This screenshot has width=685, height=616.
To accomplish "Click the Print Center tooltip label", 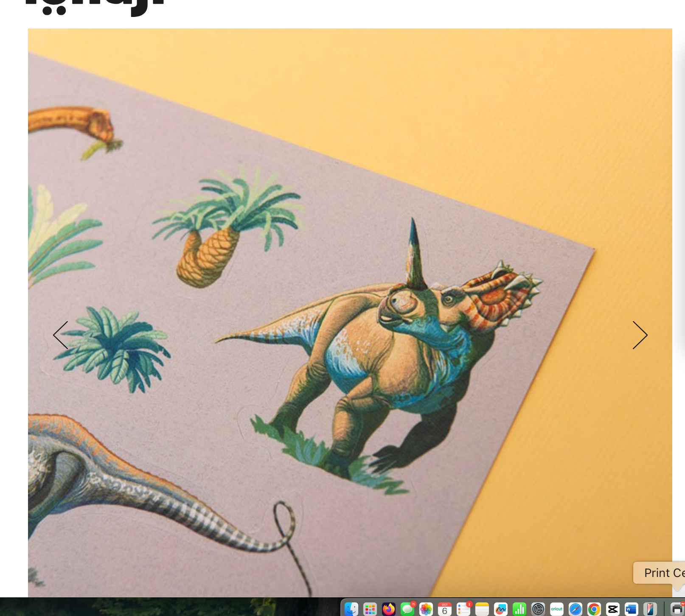I will [663, 573].
